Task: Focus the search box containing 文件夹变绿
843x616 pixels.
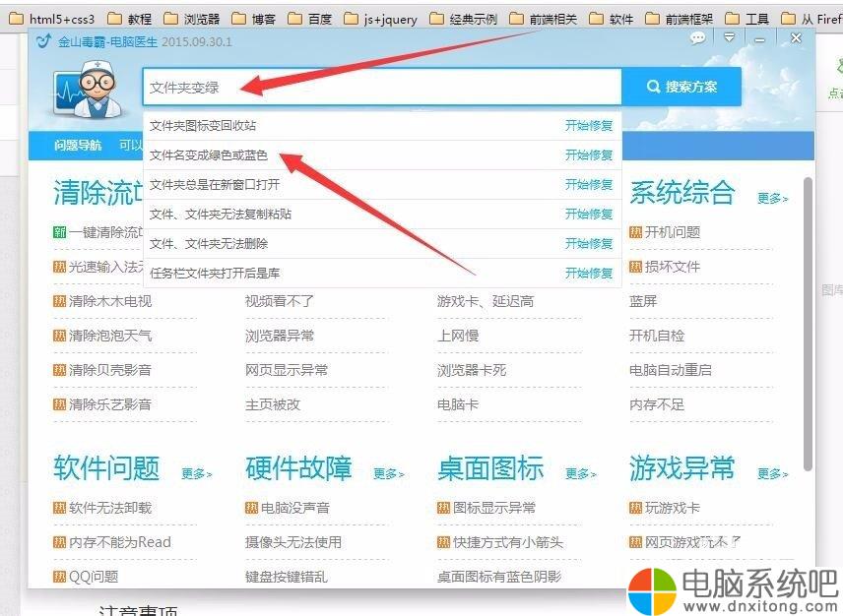Action: [382, 87]
